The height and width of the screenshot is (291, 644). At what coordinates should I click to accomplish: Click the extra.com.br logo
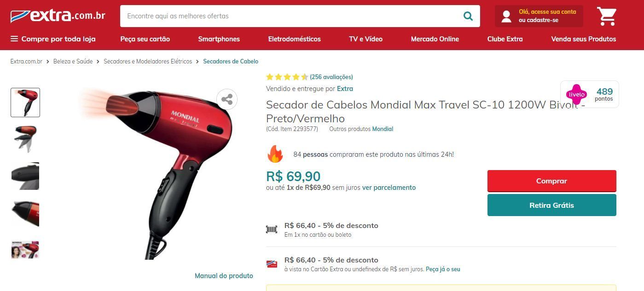point(58,16)
